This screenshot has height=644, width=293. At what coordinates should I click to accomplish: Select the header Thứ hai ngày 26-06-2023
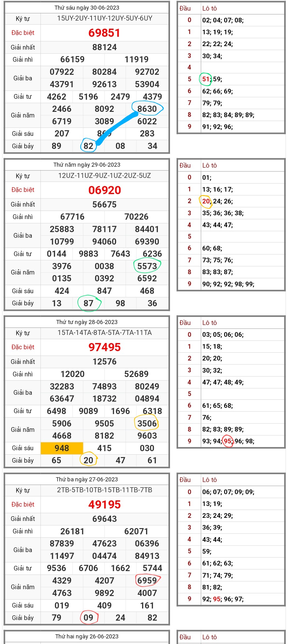87,636
